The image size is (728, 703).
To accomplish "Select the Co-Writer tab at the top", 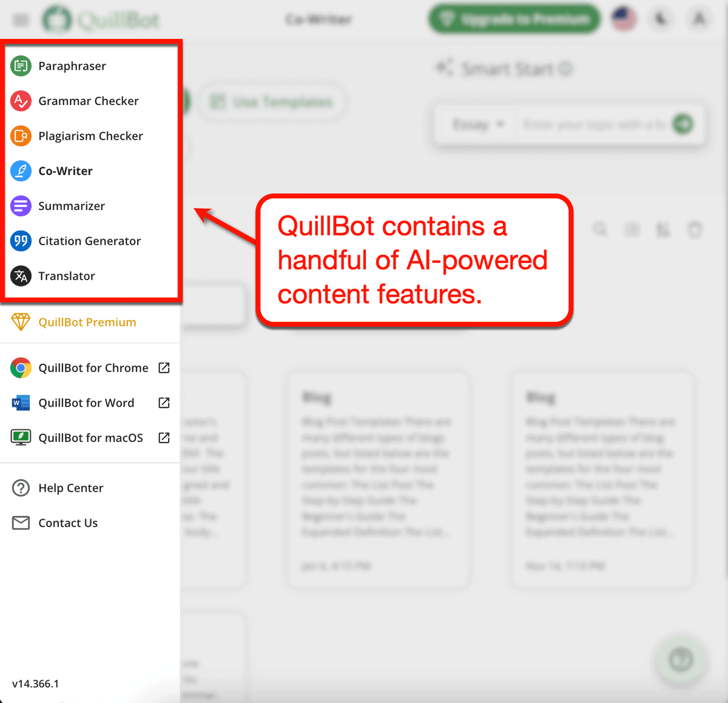I will tap(318, 19).
